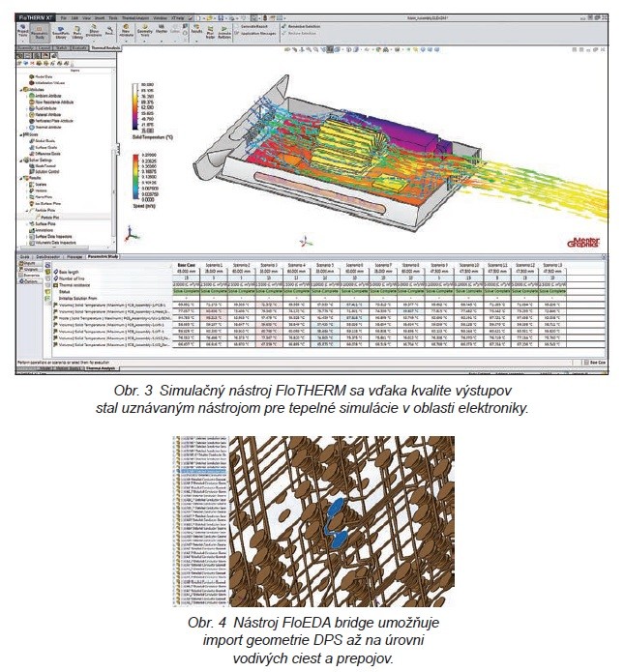The image size is (624, 672).
Task: Click the Base length parameter icon
Action: click(56, 272)
